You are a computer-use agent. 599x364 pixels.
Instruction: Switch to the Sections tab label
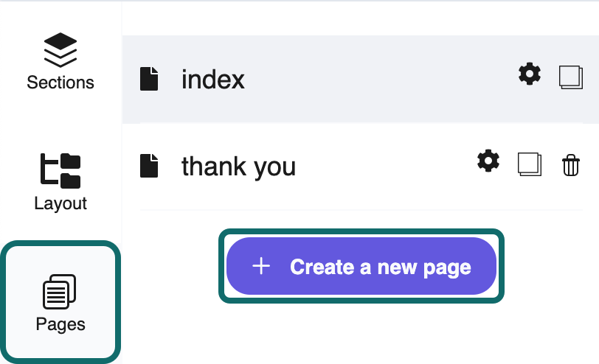point(60,83)
